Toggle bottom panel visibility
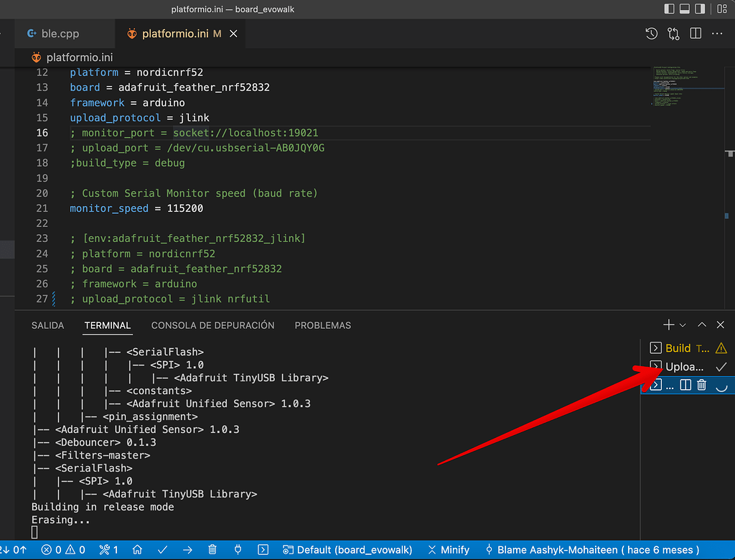The height and width of the screenshot is (560, 735). [685, 9]
